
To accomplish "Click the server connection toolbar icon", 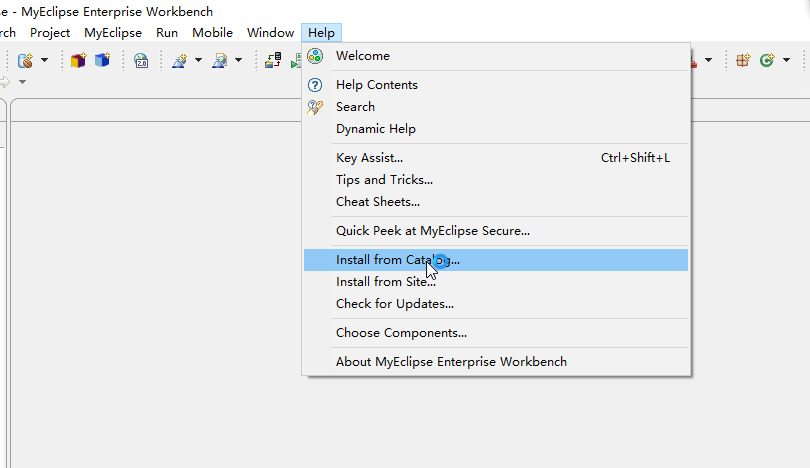I will point(273,60).
